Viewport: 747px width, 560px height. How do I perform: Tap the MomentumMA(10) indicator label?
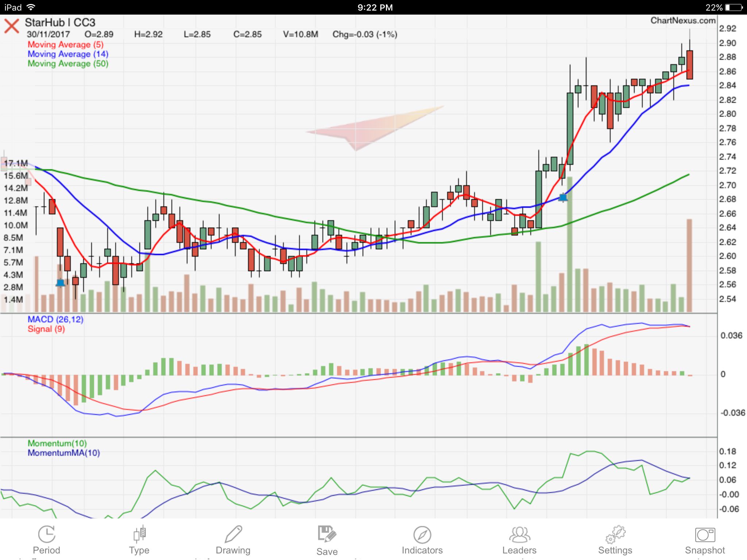64,453
